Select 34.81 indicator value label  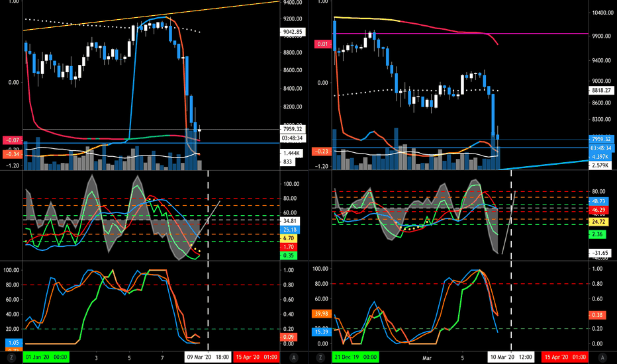[289, 221]
